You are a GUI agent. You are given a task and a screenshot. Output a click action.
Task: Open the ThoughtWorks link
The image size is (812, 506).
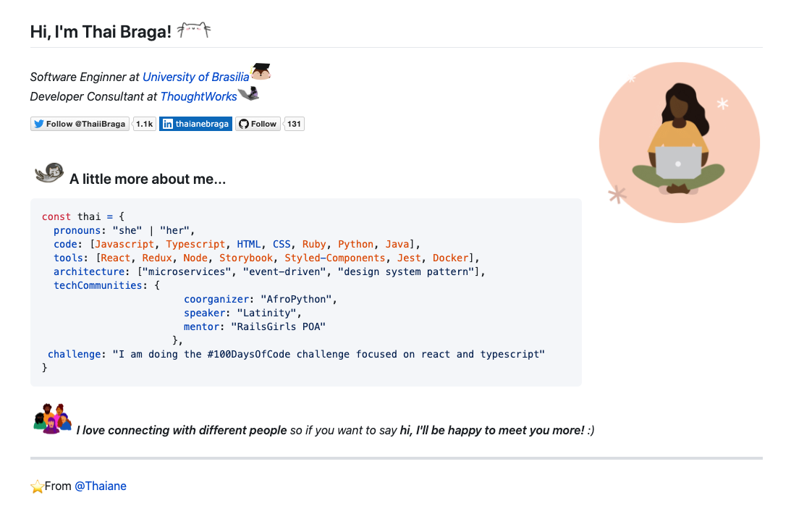point(198,96)
